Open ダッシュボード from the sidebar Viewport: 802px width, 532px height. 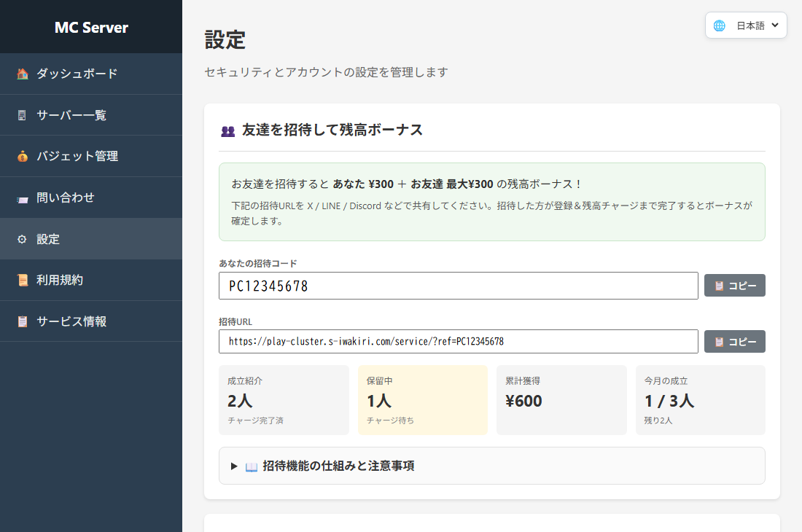(x=91, y=74)
